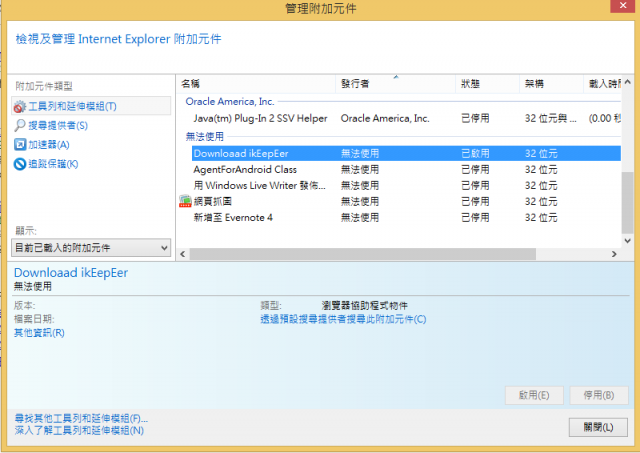Select AgentForAndroid Class add-on row
640x453 pixels.
coord(406,169)
